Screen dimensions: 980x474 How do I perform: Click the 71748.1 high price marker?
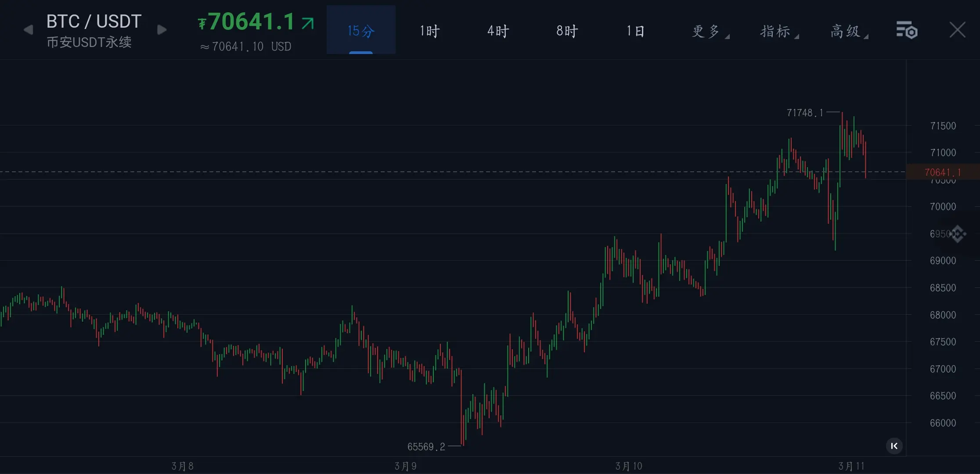805,113
